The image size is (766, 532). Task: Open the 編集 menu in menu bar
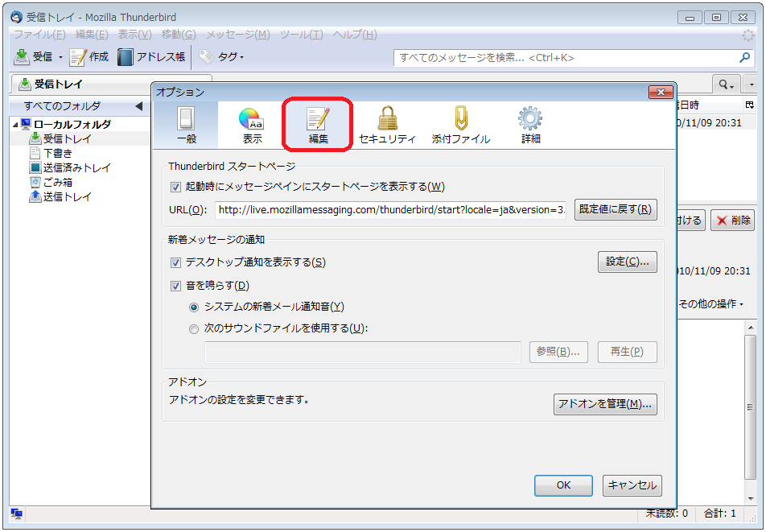tap(92, 35)
